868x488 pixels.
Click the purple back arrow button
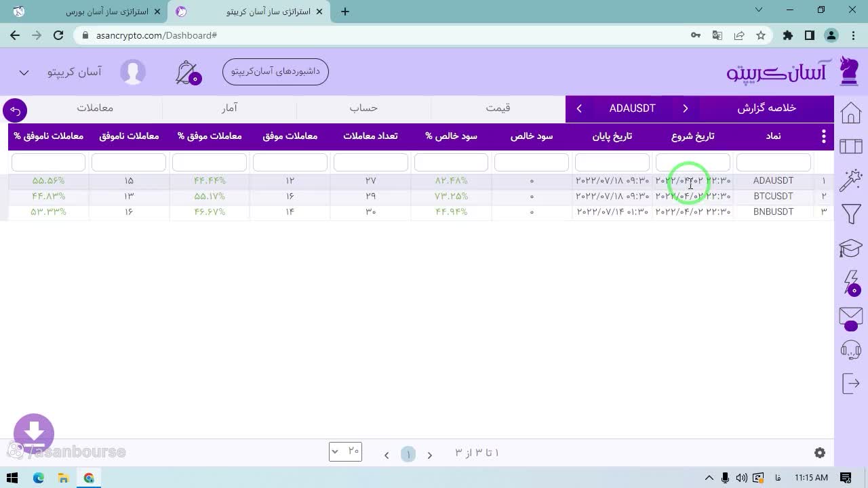tap(15, 110)
